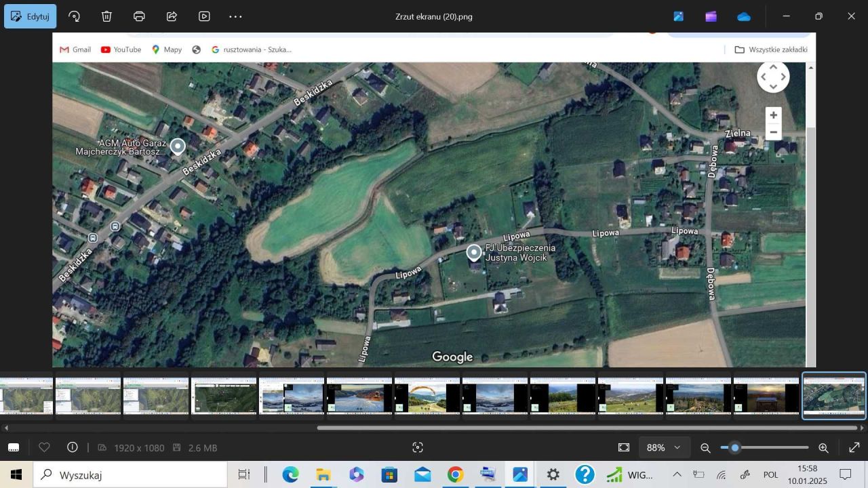Enter fullscreen with expand arrows icon
868x488 pixels.
(854, 447)
